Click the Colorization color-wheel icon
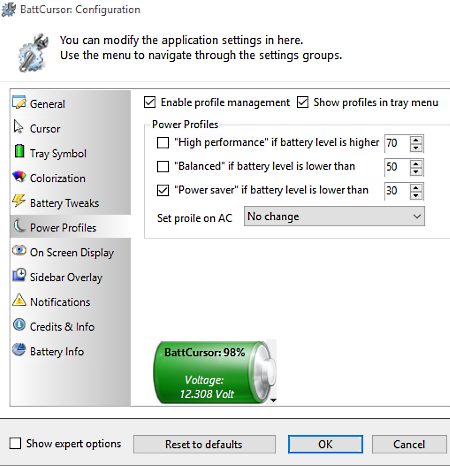The image size is (450, 466). pyautogui.click(x=19, y=176)
